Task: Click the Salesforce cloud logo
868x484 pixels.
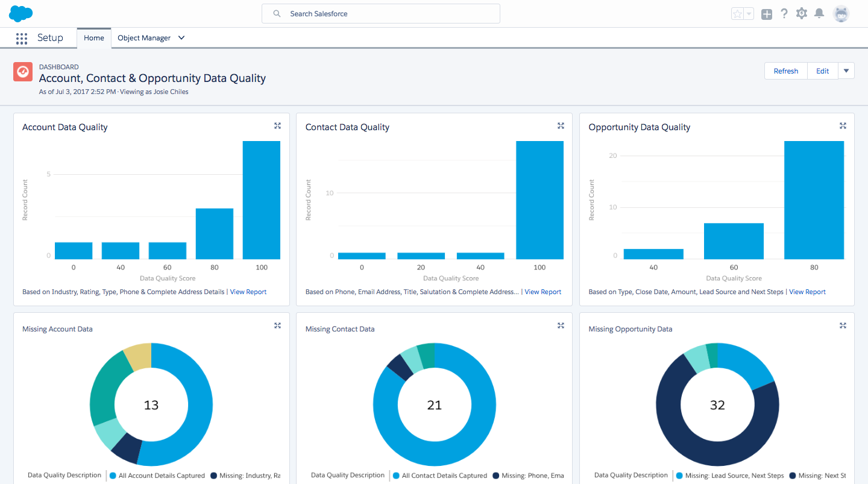Action: coord(20,13)
